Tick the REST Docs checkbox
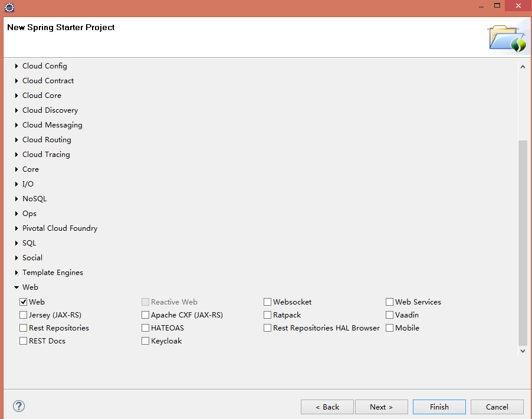The height and width of the screenshot is (419, 532). coord(23,341)
